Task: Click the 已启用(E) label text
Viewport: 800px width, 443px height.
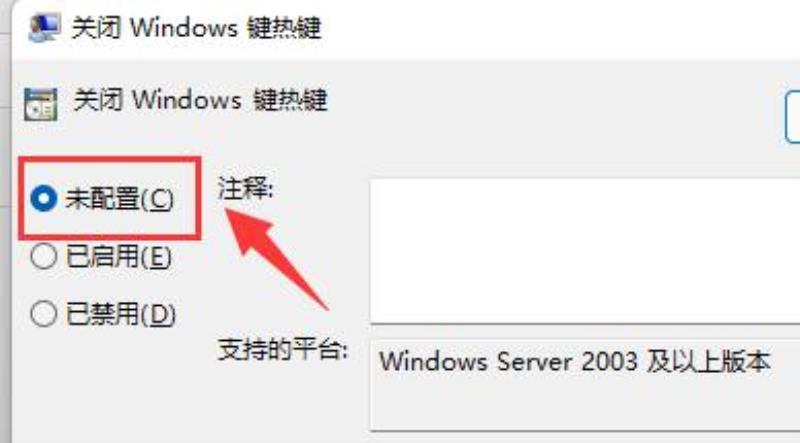Action: 118,256
